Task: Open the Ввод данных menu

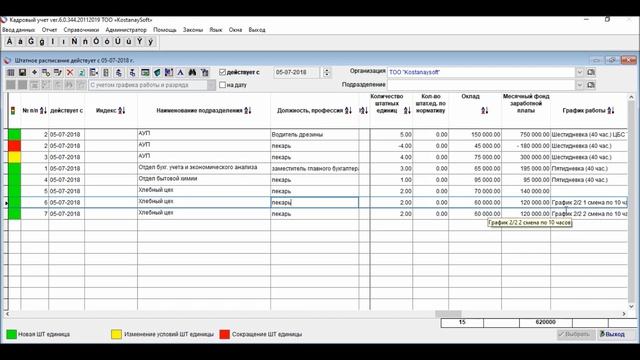Action: pos(18,30)
